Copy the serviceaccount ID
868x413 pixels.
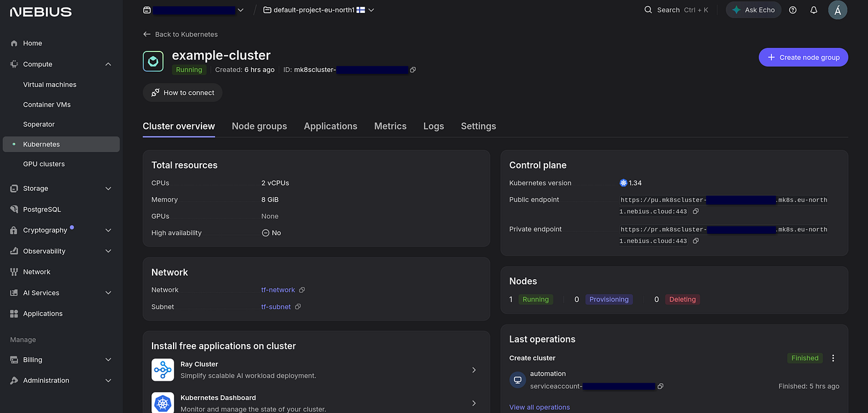tap(660, 386)
